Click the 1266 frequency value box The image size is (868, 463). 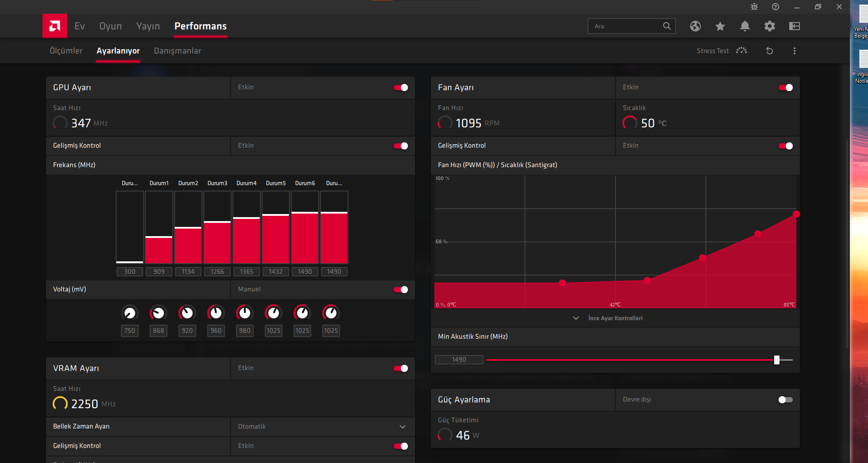(x=217, y=272)
